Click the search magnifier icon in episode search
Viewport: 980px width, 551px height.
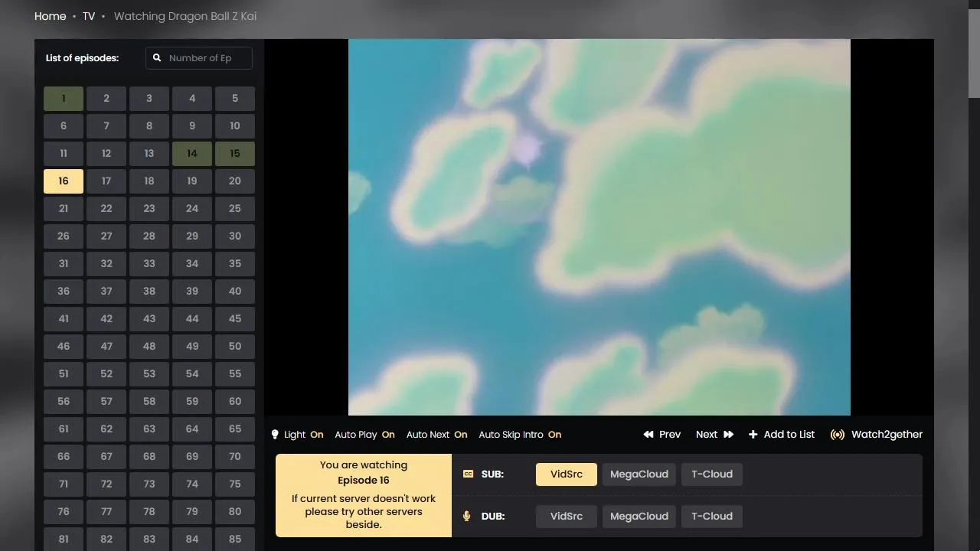click(x=157, y=57)
